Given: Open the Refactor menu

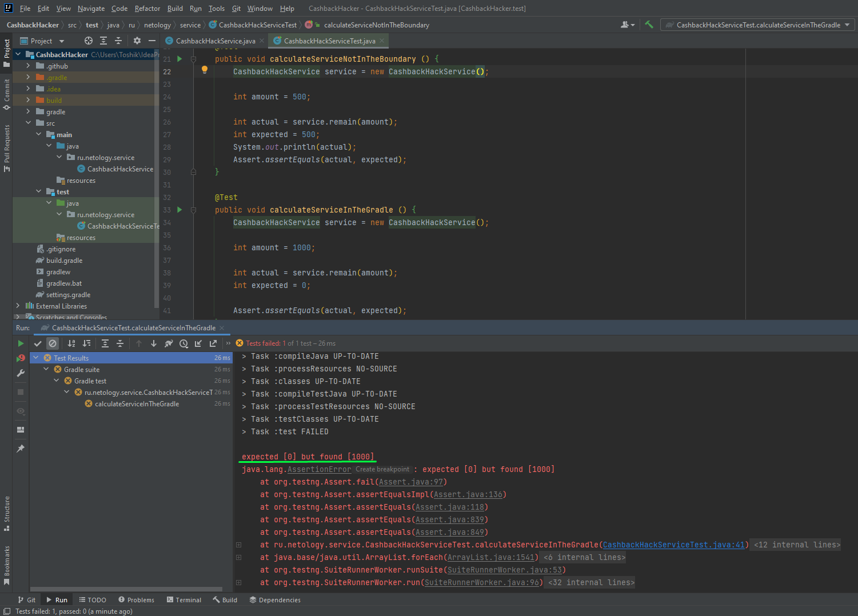Looking at the screenshot, I should click(x=147, y=9).
